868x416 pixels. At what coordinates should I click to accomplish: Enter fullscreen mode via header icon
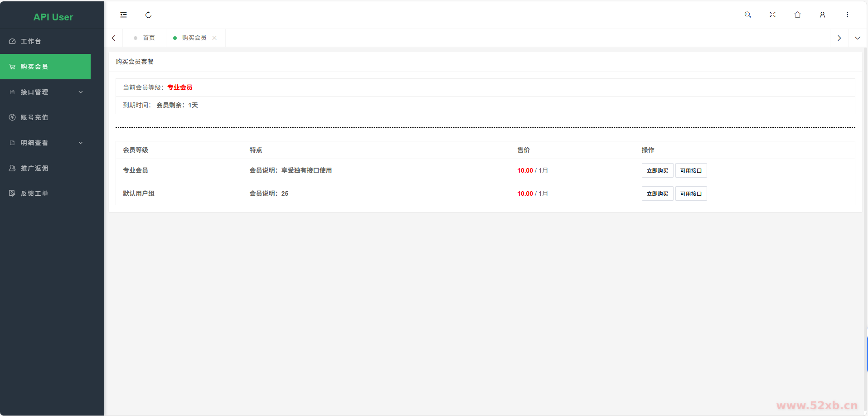click(x=772, y=15)
